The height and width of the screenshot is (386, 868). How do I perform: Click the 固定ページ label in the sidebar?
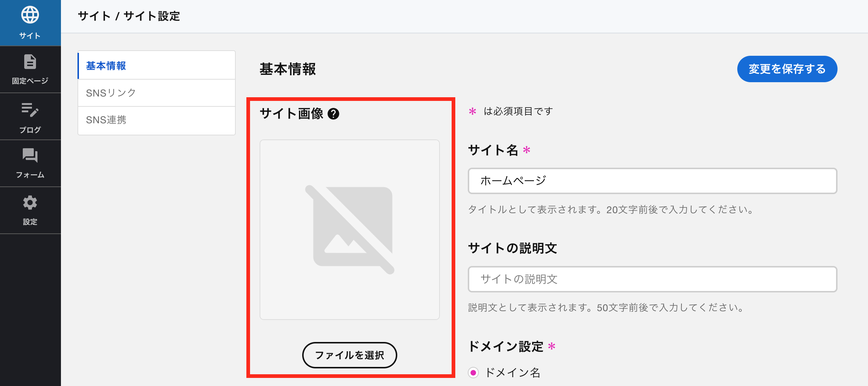[30, 81]
